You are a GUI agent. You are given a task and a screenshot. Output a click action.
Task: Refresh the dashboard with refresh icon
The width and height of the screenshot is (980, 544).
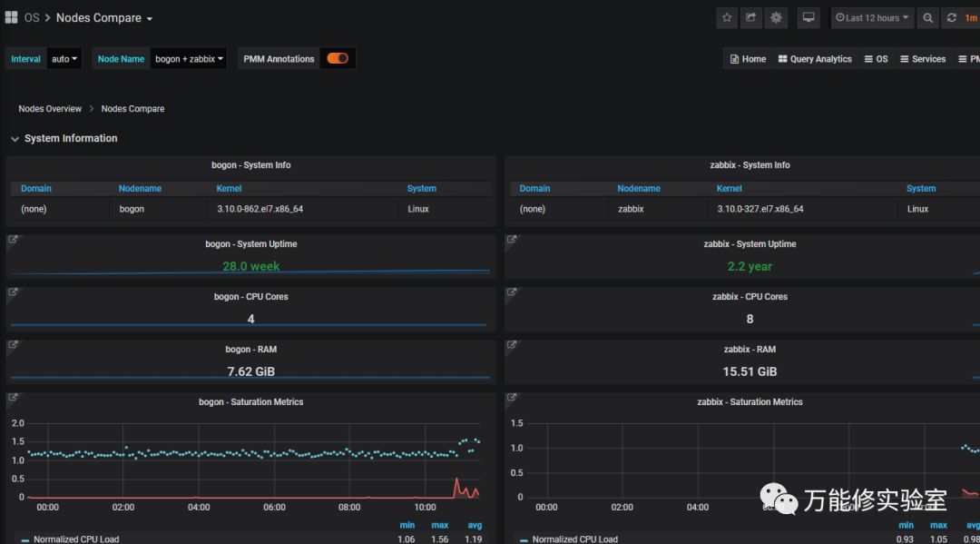[951, 17]
